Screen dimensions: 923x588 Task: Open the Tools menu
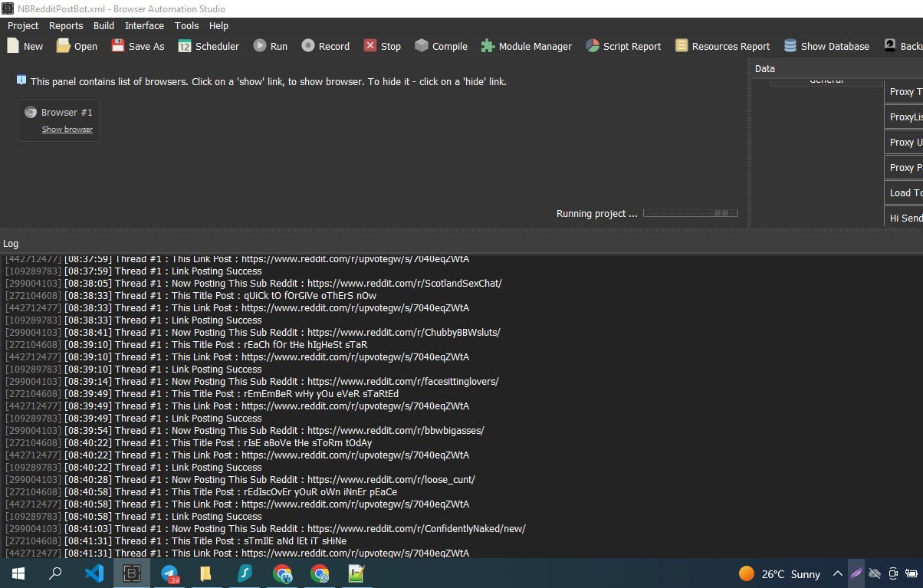pyautogui.click(x=186, y=25)
